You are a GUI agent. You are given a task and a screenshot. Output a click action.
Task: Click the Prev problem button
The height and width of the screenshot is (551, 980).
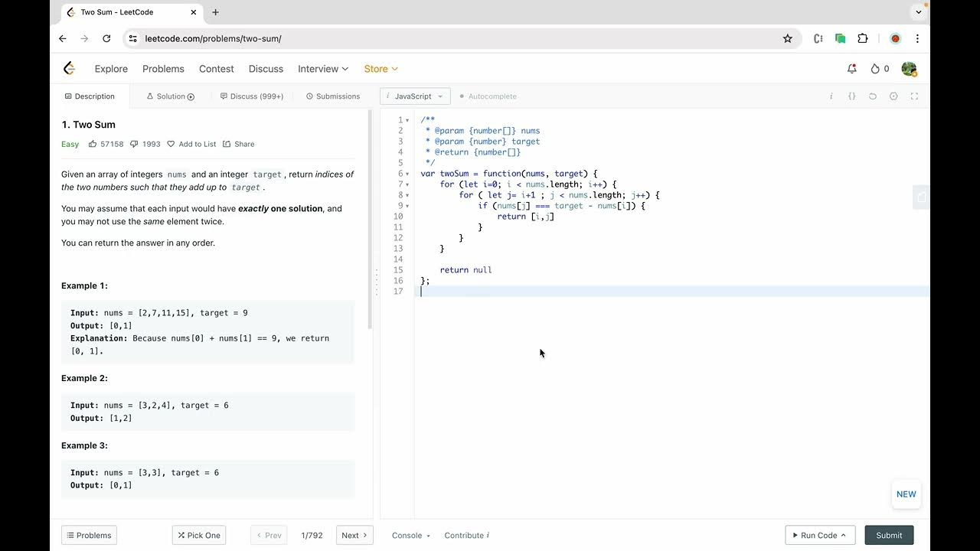coord(269,536)
